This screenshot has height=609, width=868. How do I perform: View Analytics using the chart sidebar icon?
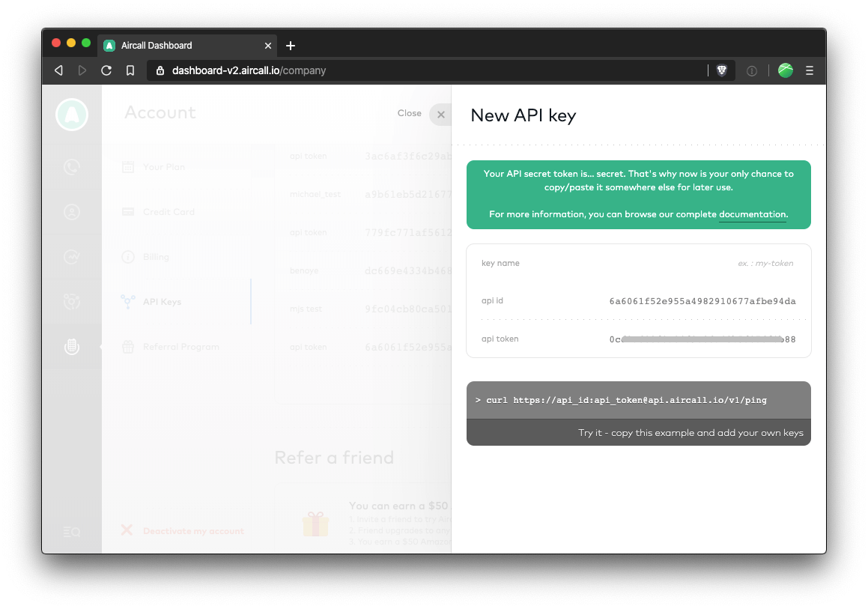(x=72, y=257)
